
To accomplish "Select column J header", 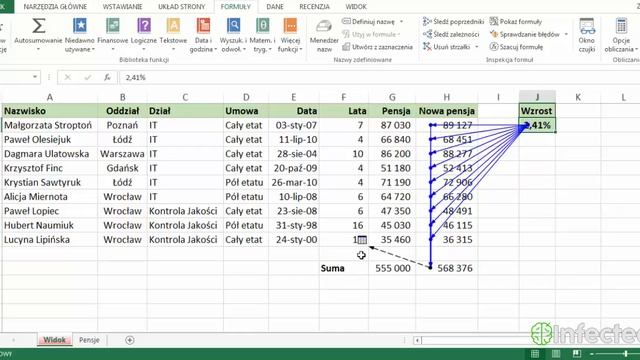I will point(537,97).
